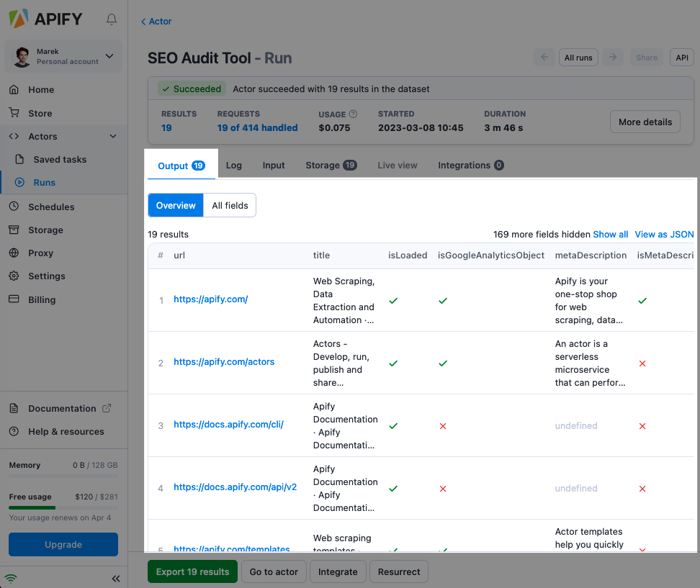Click the usage help question-mark icon
Viewport: 700px width, 588px height.
pos(353,114)
